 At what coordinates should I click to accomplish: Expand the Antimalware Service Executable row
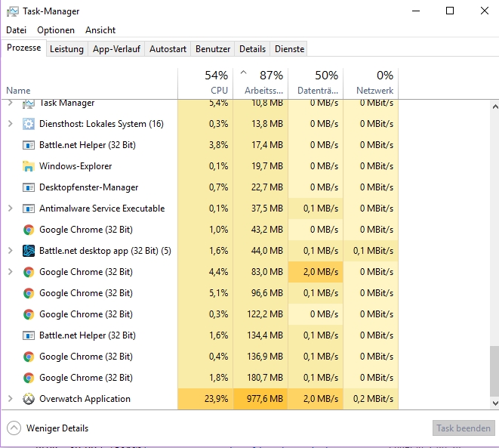point(11,209)
